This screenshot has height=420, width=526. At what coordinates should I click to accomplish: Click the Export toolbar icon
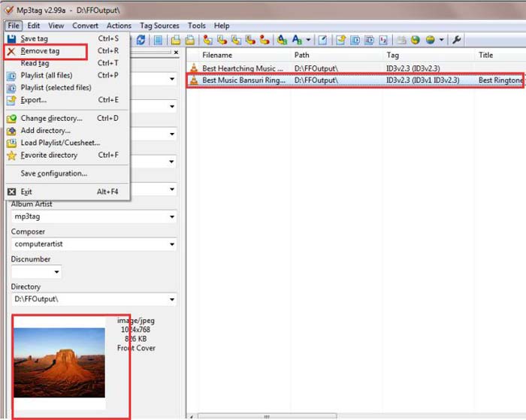pyautogui.click(x=340, y=40)
